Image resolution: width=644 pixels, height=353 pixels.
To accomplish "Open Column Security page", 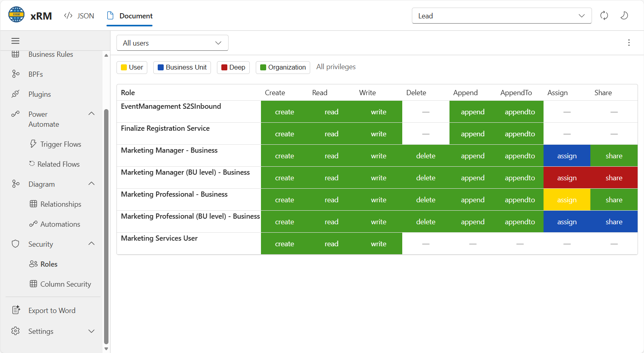I will coord(66,284).
